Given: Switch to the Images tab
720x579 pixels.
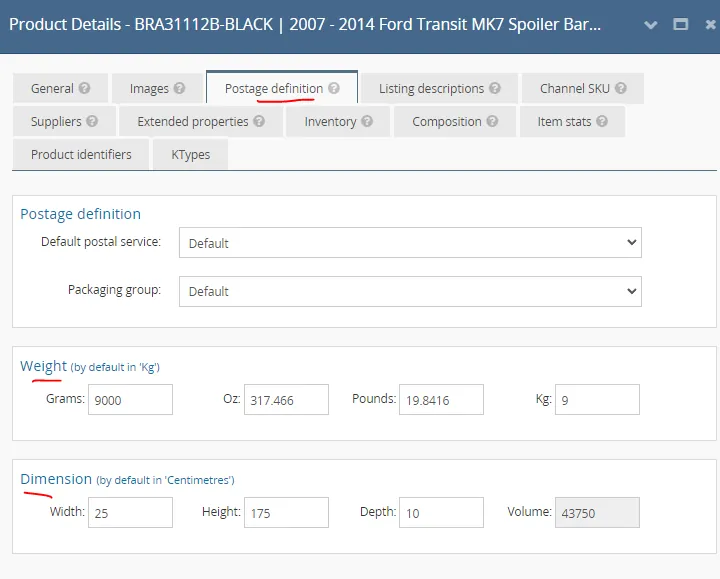Looking at the screenshot, I should pyautogui.click(x=157, y=88).
